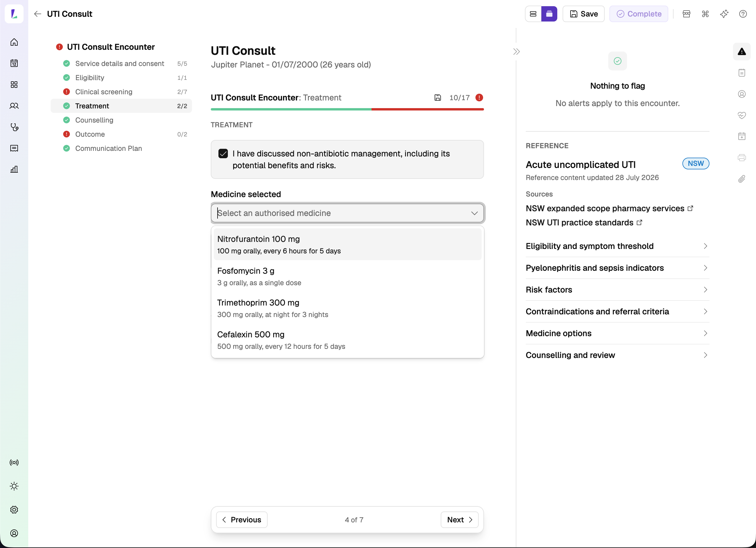Open the AI sparkle assistant icon
This screenshot has width=756, height=548.
(724, 14)
